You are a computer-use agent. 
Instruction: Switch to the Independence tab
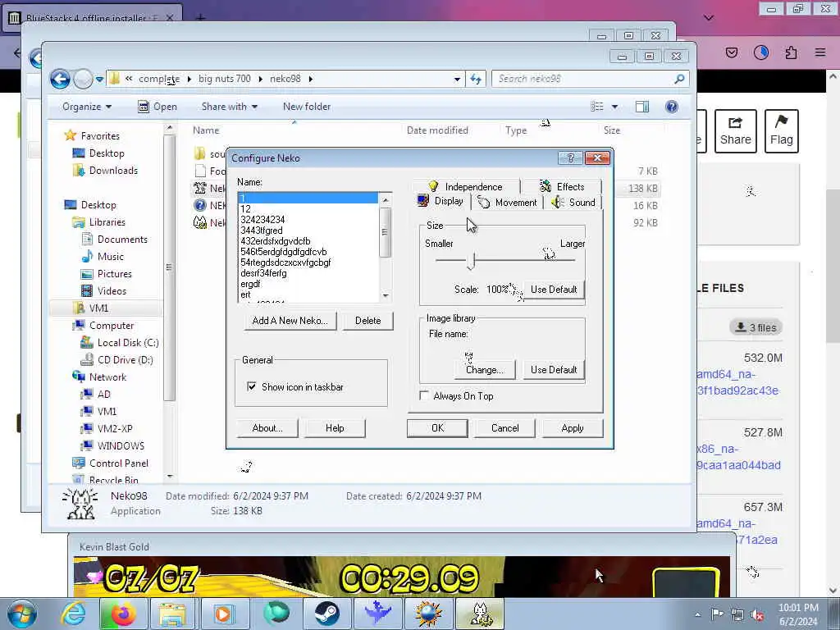tap(466, 186)
